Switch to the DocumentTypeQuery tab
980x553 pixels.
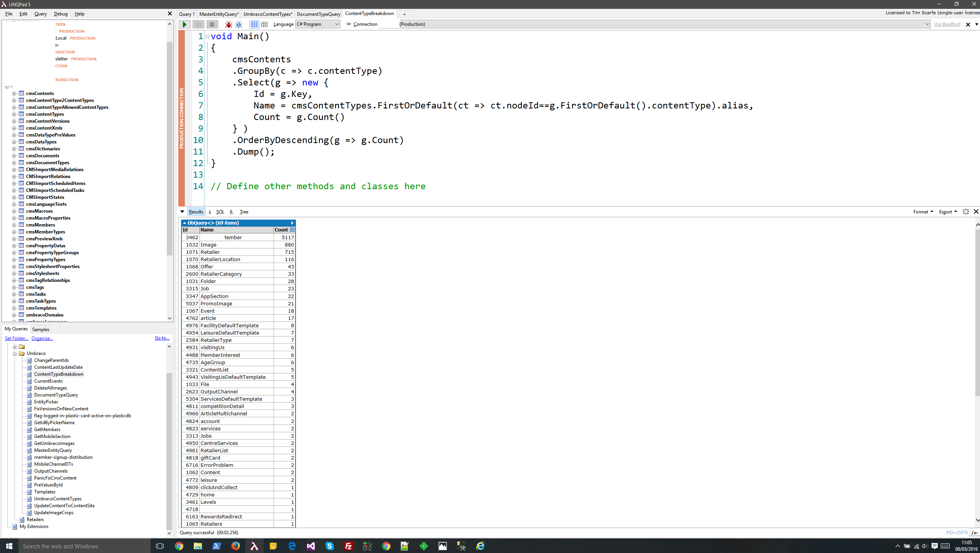(x=319, y=14)
